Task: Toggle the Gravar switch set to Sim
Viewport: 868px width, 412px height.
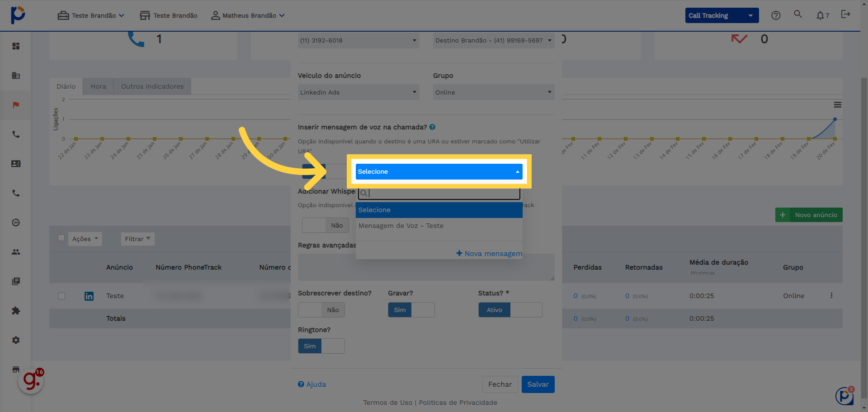Action: coord(411,310)
